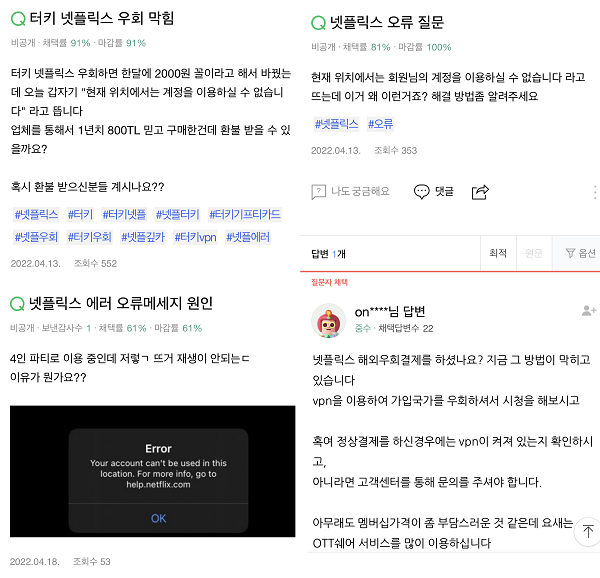Open the question titled 터키 넷플릭스 우회 막힘
This screenshot has width=600, height=578.
102,18
